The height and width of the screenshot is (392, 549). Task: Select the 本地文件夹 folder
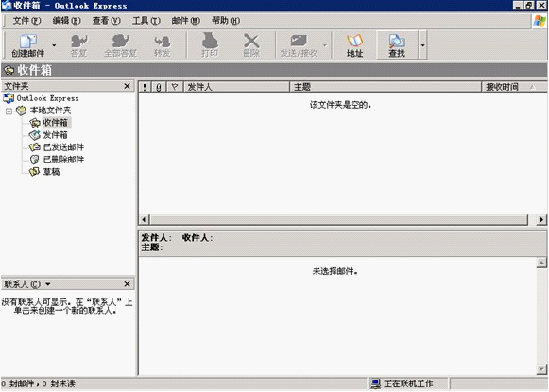(50, 111)
